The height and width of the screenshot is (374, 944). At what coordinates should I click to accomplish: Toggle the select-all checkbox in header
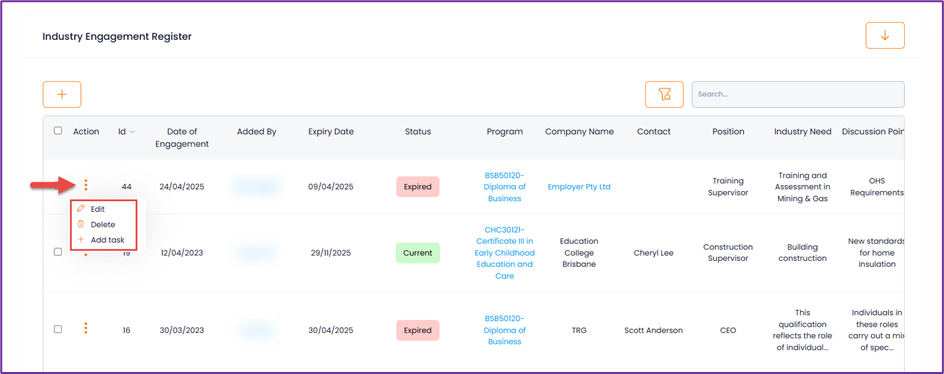58,131
